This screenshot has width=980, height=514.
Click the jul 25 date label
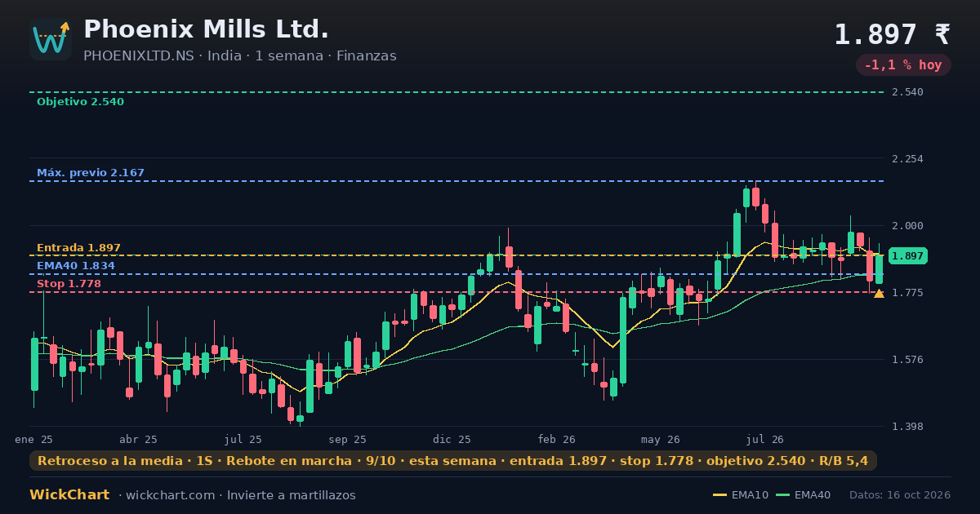click(x=243, y=439)
